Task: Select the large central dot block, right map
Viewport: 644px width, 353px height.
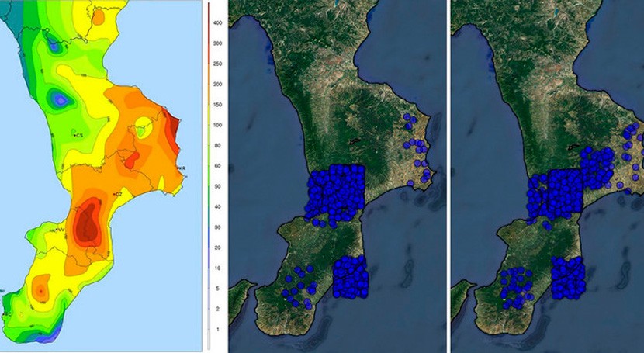Action: (560, 192)
